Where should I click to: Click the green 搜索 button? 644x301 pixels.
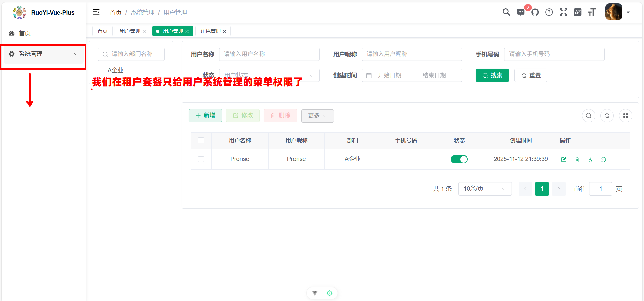[492, 75]
